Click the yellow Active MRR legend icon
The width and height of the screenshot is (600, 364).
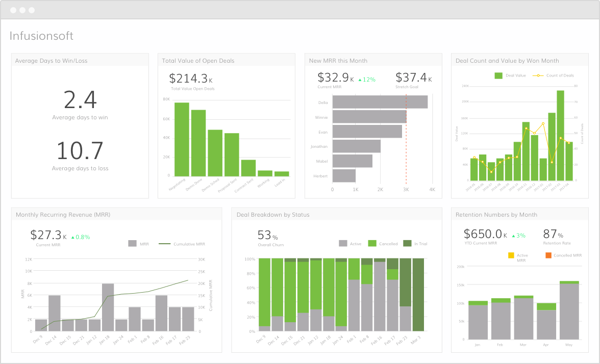pyautogui.click(x=511, y=255)
